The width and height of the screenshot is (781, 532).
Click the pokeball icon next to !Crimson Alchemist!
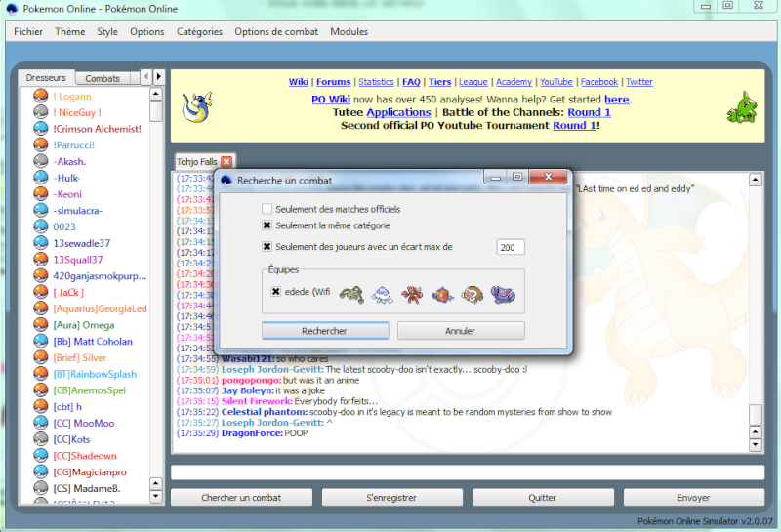[40, 129]
